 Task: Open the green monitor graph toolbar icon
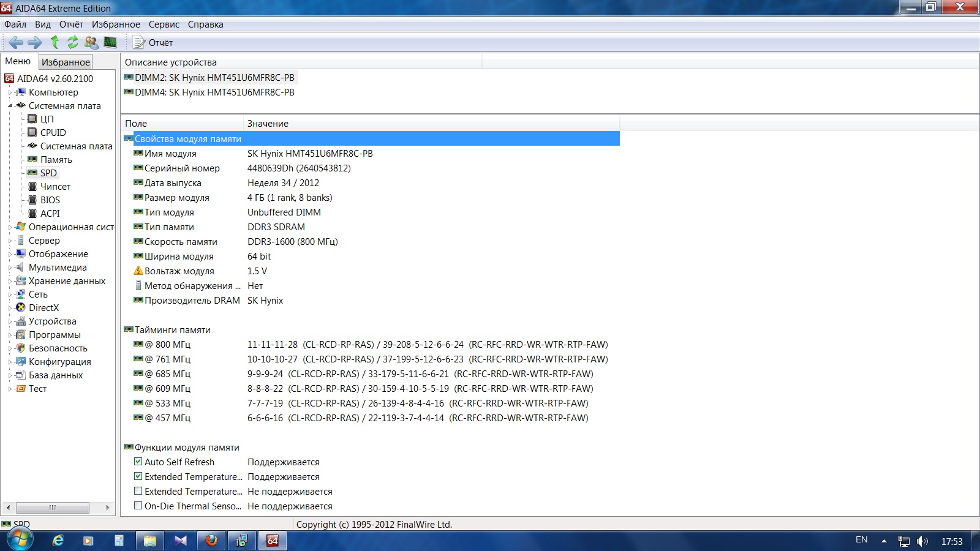coord(110,42)
